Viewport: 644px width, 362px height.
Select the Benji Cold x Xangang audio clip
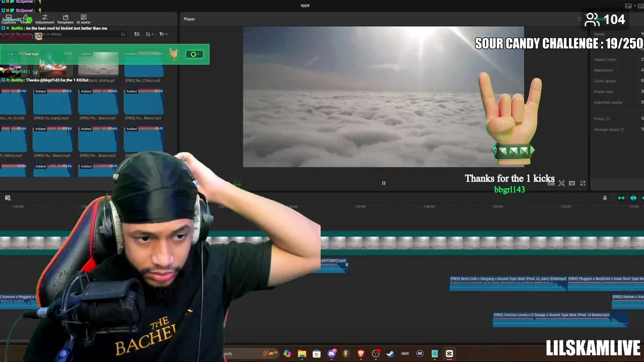tap(508, 284)
